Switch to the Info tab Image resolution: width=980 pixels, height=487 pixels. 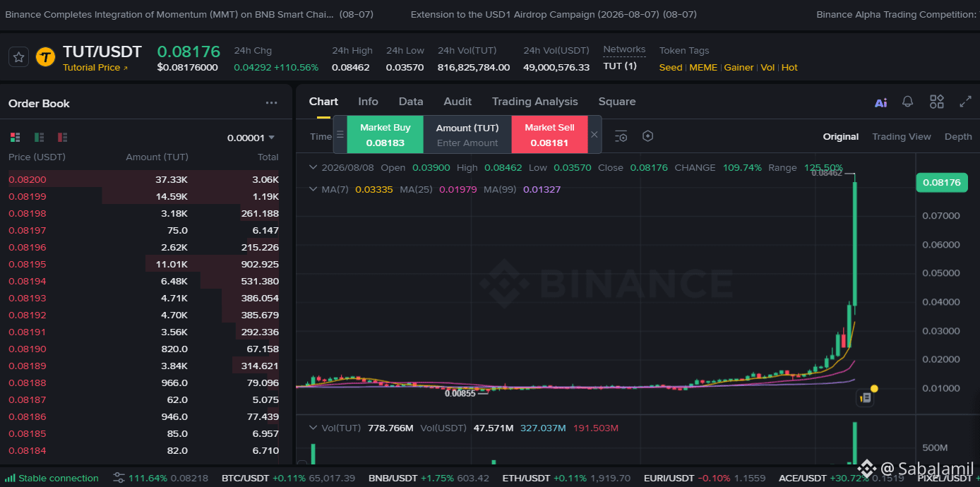368,102
